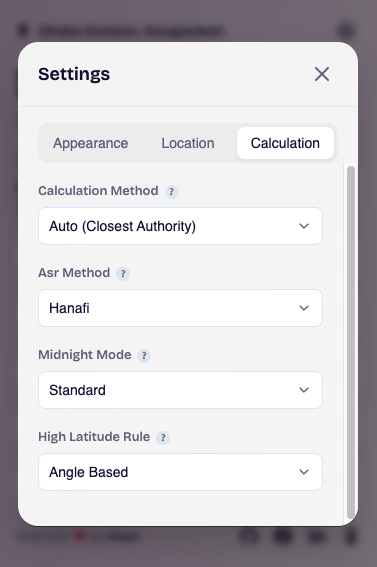The width and height of the screenshot is (377, 567).
Task: Open the Auto (Closest Authority) dropdown
Action: coord(180,226)
